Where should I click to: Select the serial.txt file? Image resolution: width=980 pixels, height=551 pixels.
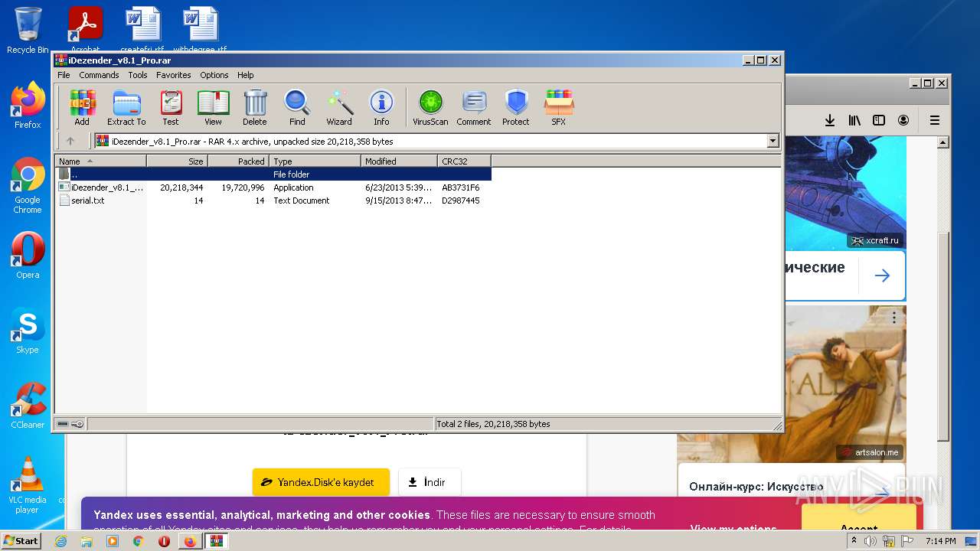(x=273, y=201)
